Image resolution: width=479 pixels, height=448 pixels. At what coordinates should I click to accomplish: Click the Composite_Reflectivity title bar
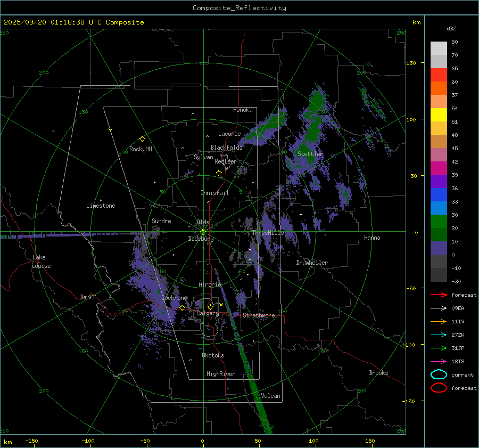[239, 8]
